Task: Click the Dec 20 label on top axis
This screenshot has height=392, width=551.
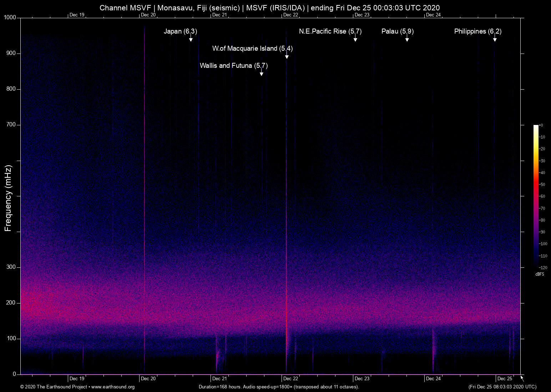Action: coord(148,15)
